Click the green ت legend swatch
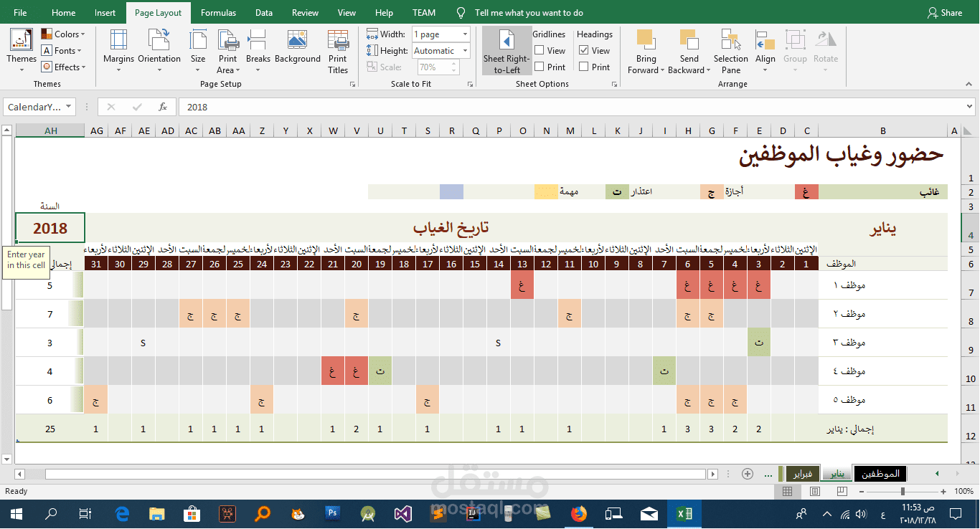This screenshot has height=529, width=980. (x=617, y=192)
